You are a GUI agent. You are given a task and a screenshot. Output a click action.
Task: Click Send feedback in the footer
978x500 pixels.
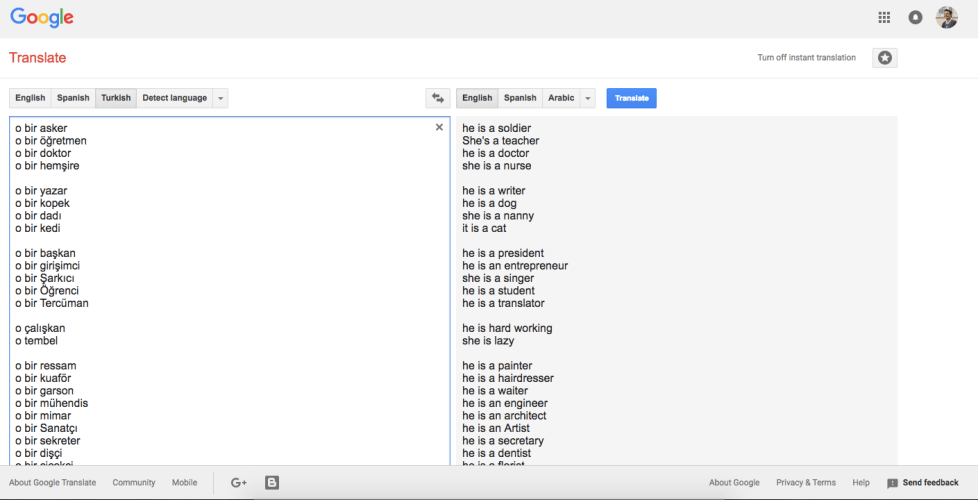(x=922, y=483)
